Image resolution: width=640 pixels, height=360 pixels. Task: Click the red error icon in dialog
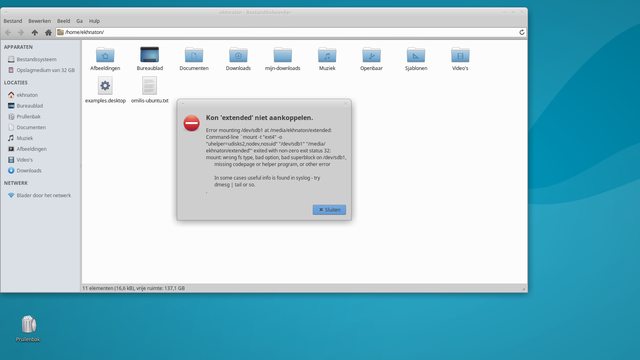click(x=191, y=123)
